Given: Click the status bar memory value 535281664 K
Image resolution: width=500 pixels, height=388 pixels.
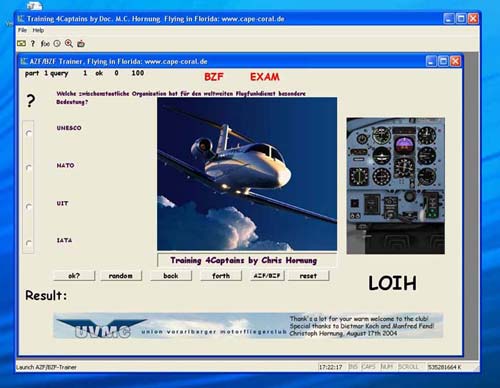Looking at the screenshot, I should 444,367.
